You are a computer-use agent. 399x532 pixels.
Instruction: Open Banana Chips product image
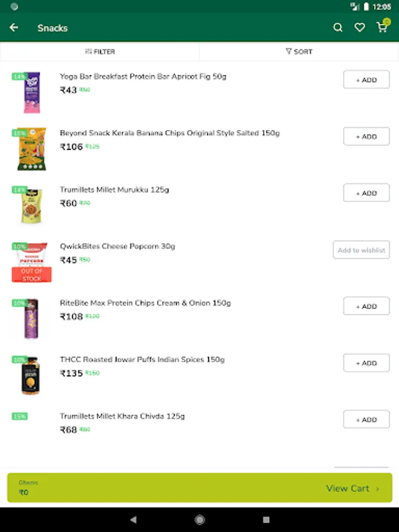[31, 150]
